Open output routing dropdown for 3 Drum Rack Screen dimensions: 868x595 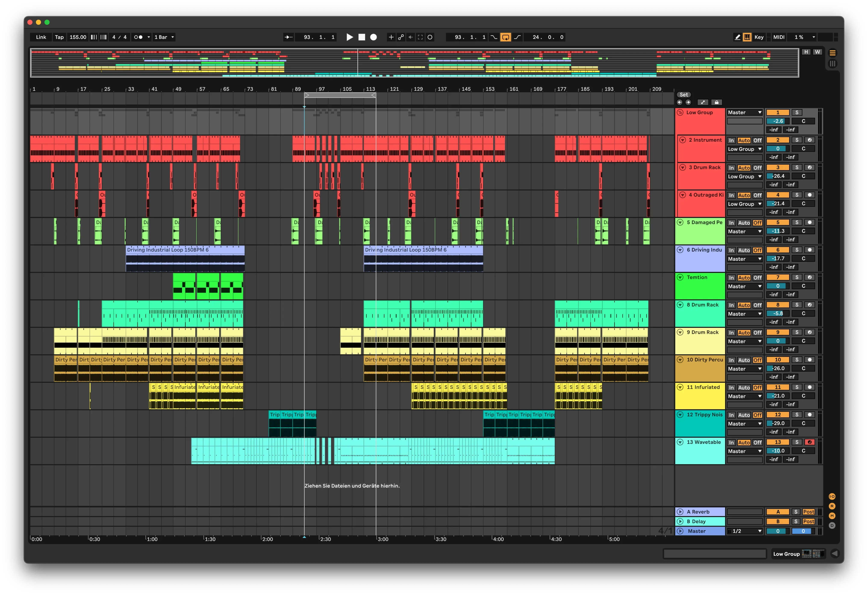(x=744, y=176)
